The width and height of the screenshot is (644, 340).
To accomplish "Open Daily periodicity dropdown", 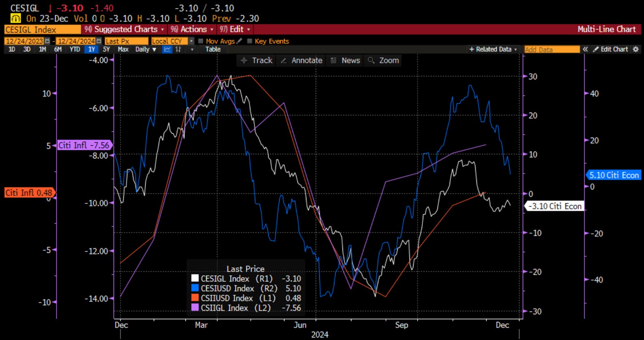I will [146, 49].
